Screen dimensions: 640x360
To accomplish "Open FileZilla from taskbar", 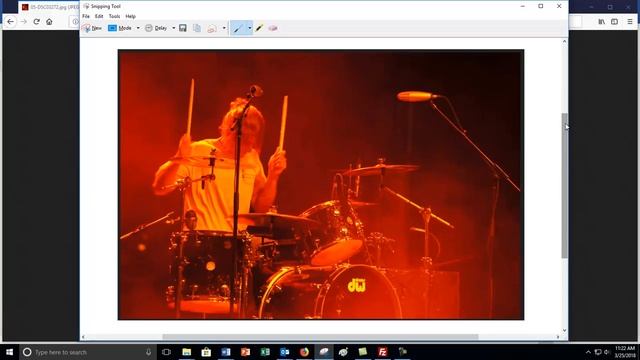I will coord(382,352).
